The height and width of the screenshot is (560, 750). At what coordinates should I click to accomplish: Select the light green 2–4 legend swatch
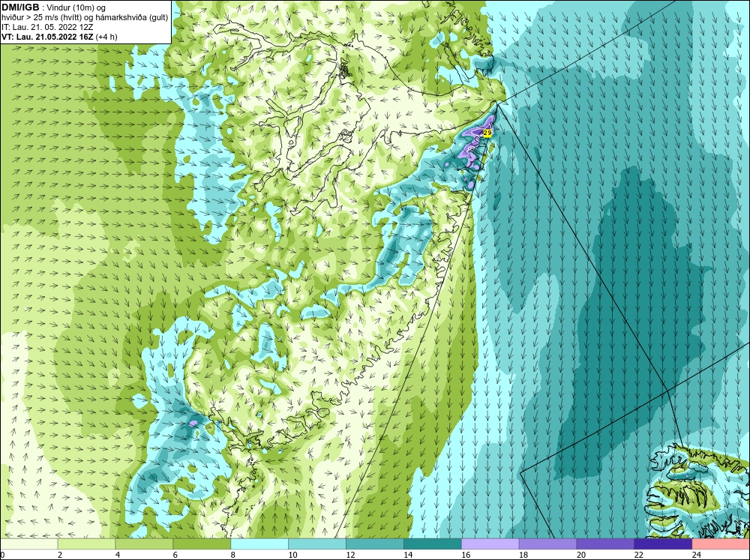(x=86, y=544)
